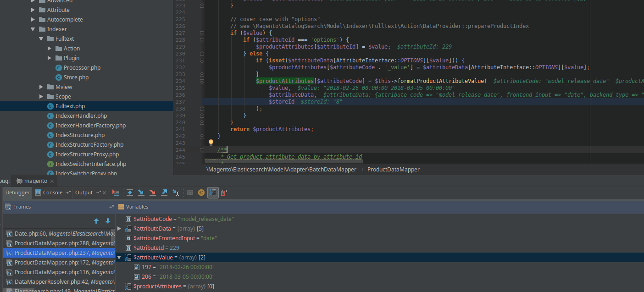The width and height of the screenshot is (644, 292).
Task: Expand the Action folder arrow
Action: tap(50, 49)
